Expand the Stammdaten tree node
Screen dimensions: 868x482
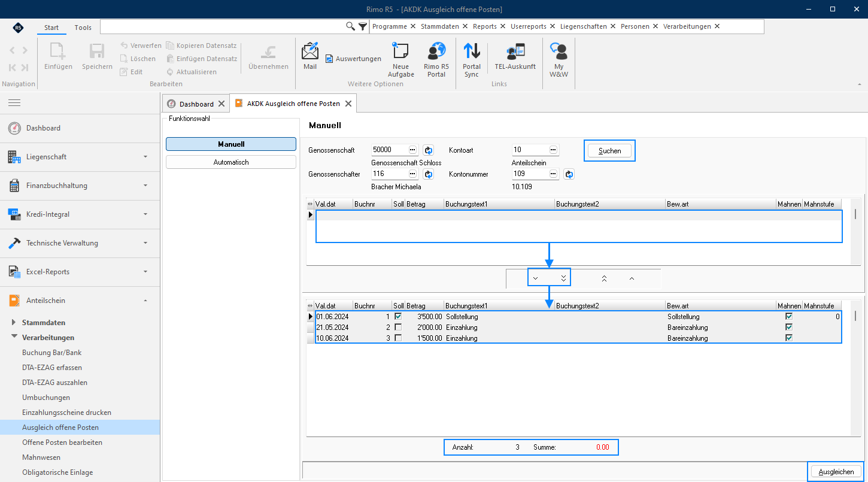14,322
